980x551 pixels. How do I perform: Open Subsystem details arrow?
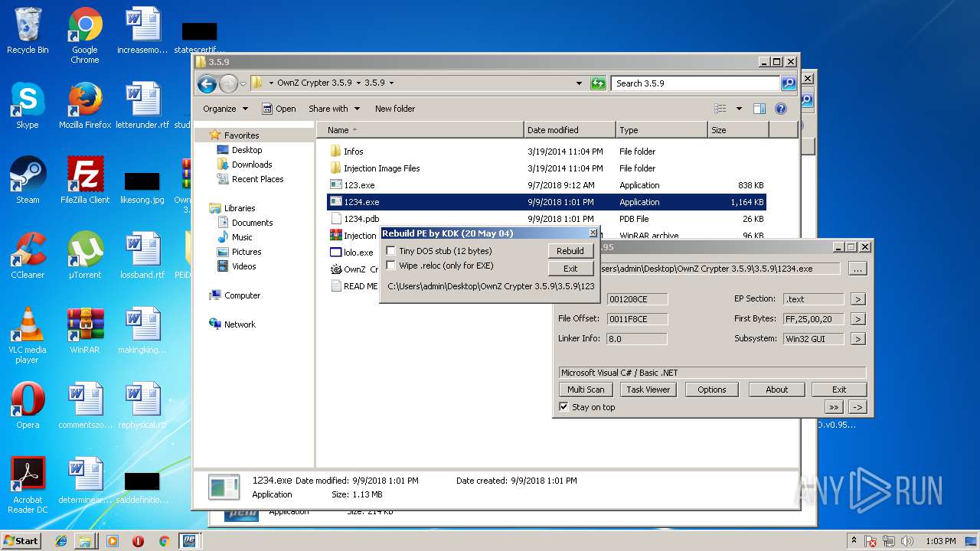tap(858, 339)
